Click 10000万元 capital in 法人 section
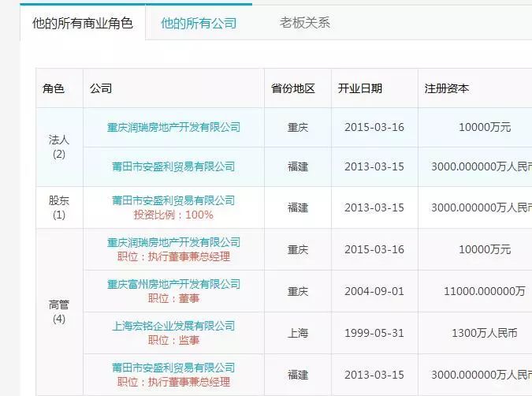The image size is (532, 396). pos(485,127)
